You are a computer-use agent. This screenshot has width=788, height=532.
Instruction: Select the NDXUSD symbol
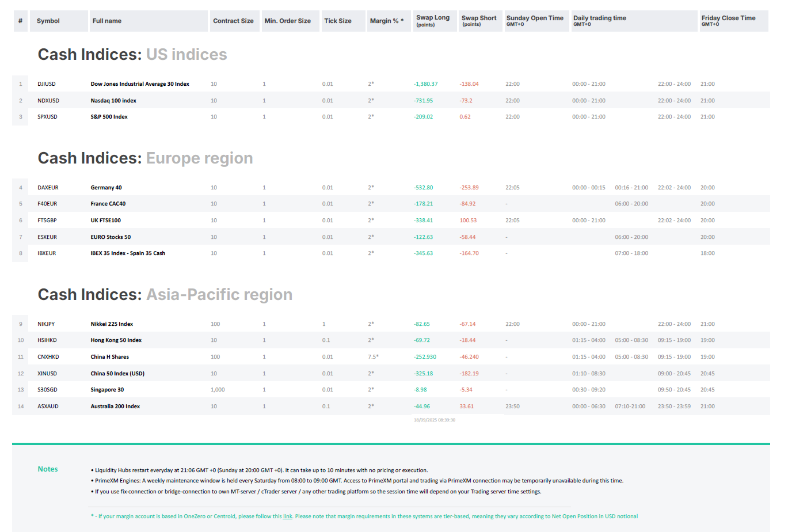coord(48,101)
